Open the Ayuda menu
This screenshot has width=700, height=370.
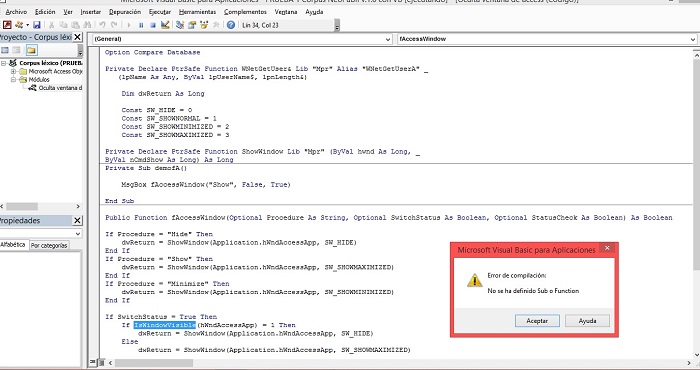coord(314,12)
